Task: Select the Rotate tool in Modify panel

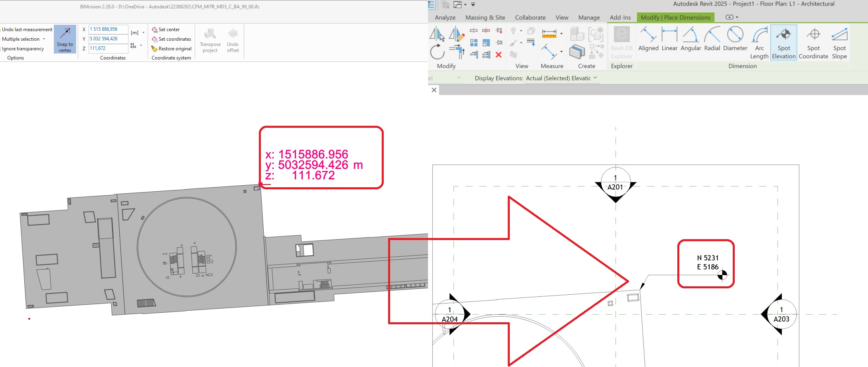Action: [437, 52]
